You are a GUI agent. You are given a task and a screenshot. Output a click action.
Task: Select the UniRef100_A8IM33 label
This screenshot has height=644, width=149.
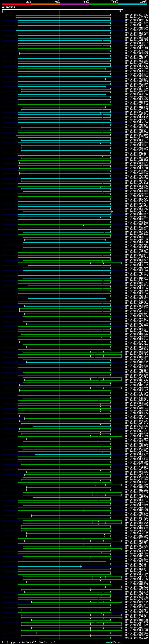click(136, 275)
